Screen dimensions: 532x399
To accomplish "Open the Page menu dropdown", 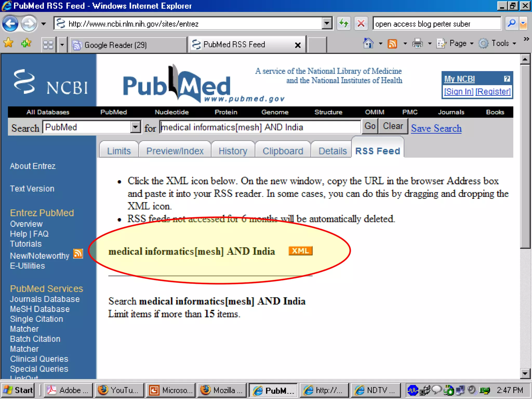I will [472, 43].
